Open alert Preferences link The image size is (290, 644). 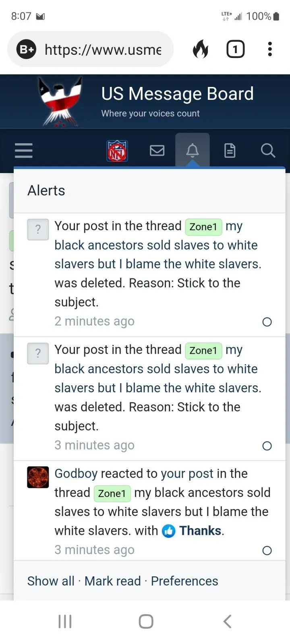coord(184,581)
